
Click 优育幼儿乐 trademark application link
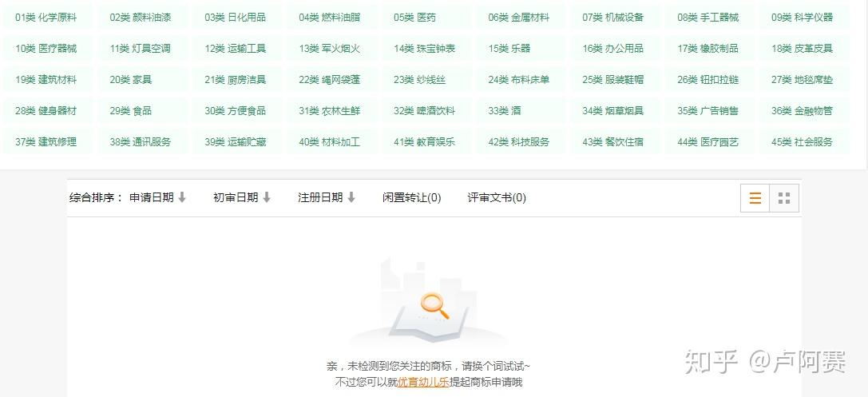pos(423,382)
